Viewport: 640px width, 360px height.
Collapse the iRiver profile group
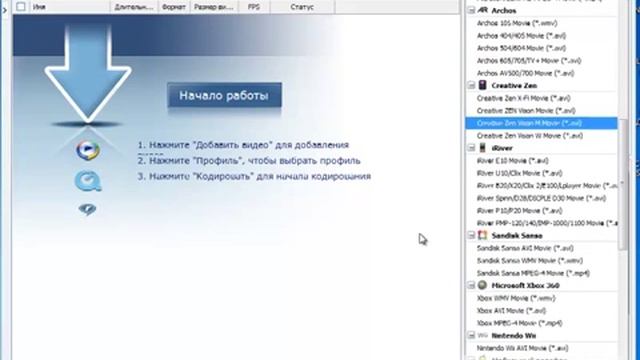click(471, 148)
